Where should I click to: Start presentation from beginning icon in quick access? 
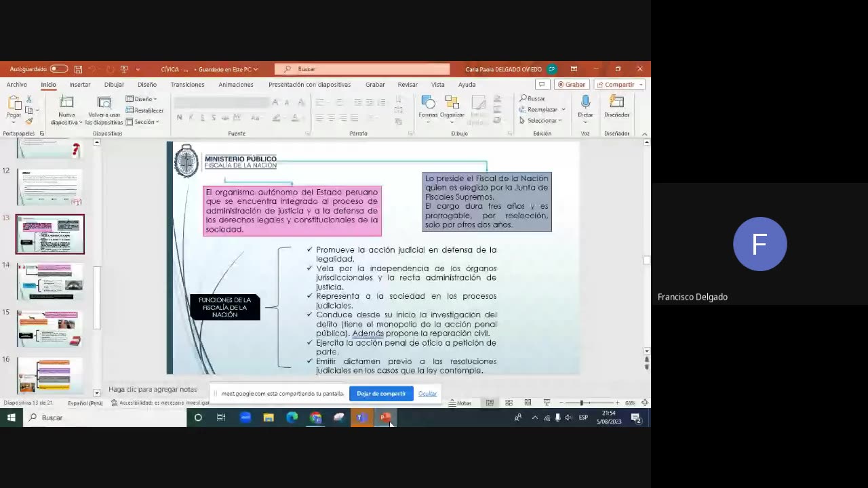123,69
